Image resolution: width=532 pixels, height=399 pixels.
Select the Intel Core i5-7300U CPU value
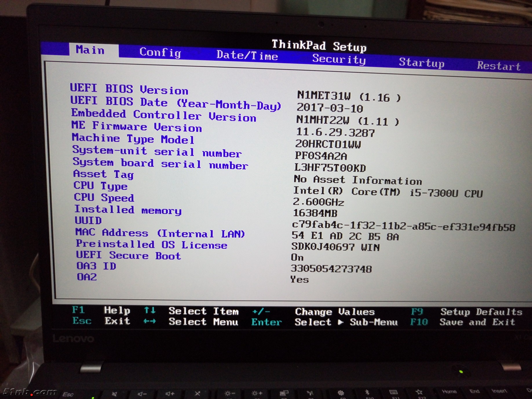point(388,192)
